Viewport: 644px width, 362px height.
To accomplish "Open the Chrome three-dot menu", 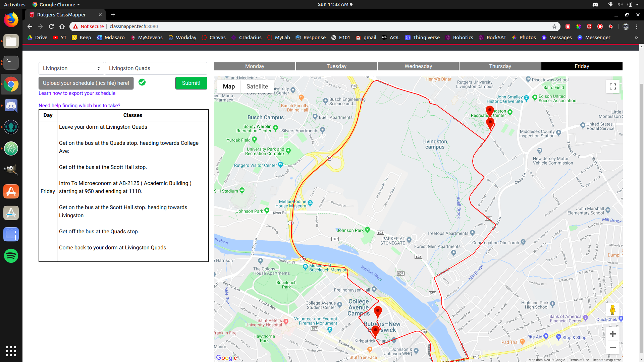I will (637, 26).
